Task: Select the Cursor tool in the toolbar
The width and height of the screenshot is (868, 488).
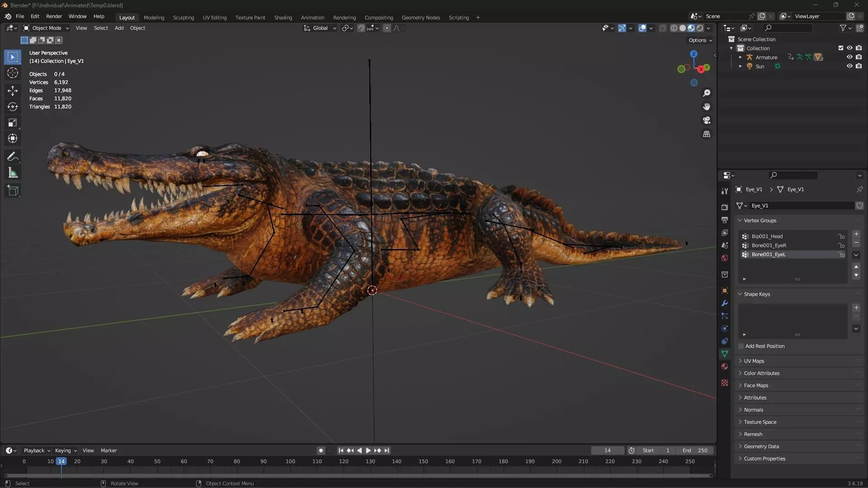Action: pyautogui.click(x=13, y=73)
